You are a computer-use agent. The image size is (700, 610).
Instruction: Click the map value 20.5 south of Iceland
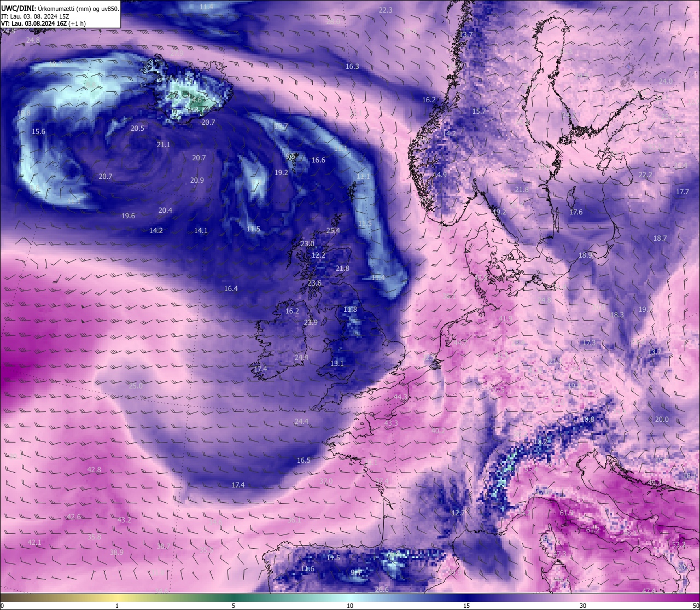138,129
